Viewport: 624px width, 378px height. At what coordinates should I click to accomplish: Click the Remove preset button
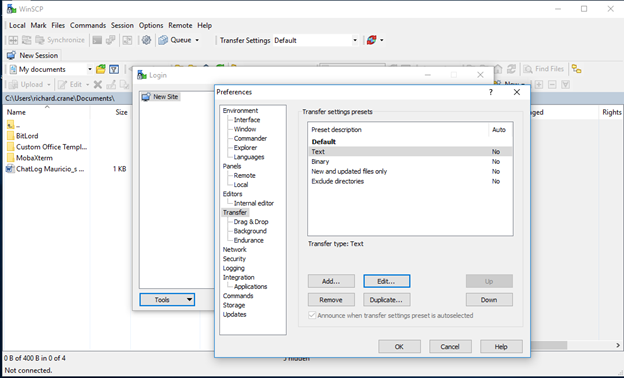331,300
